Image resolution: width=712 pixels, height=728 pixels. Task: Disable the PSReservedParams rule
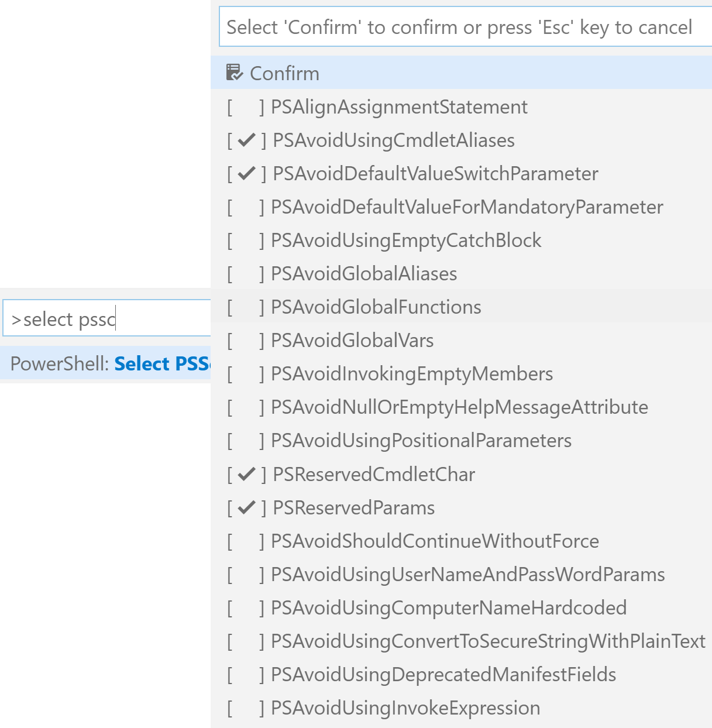click(461, 507)
